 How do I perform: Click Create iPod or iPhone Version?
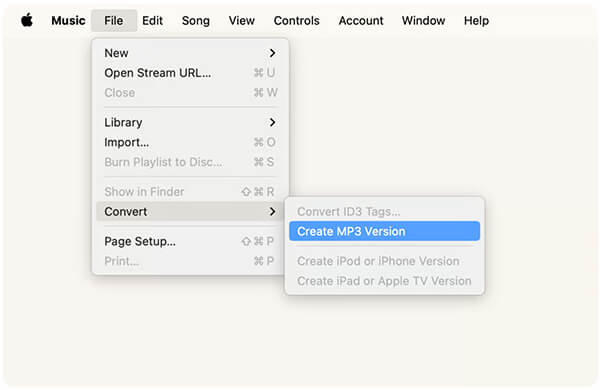[385, 261]
